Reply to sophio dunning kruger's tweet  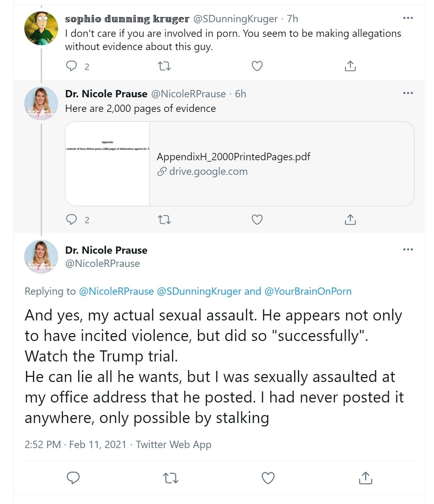coord(72,66)
